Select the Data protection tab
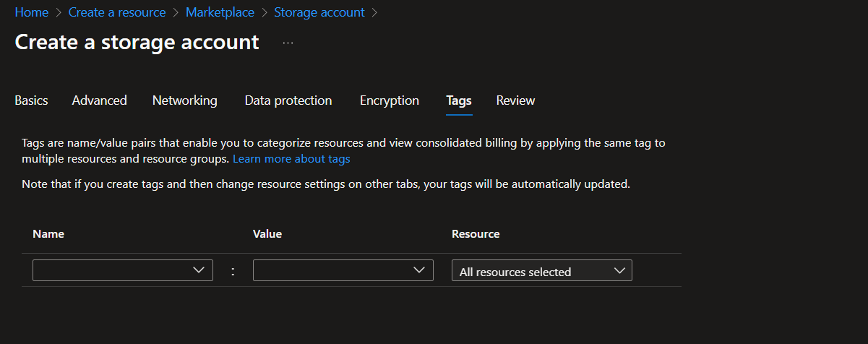Image resolution: width=868 pixels, height=344 pixels. [288, 100]
